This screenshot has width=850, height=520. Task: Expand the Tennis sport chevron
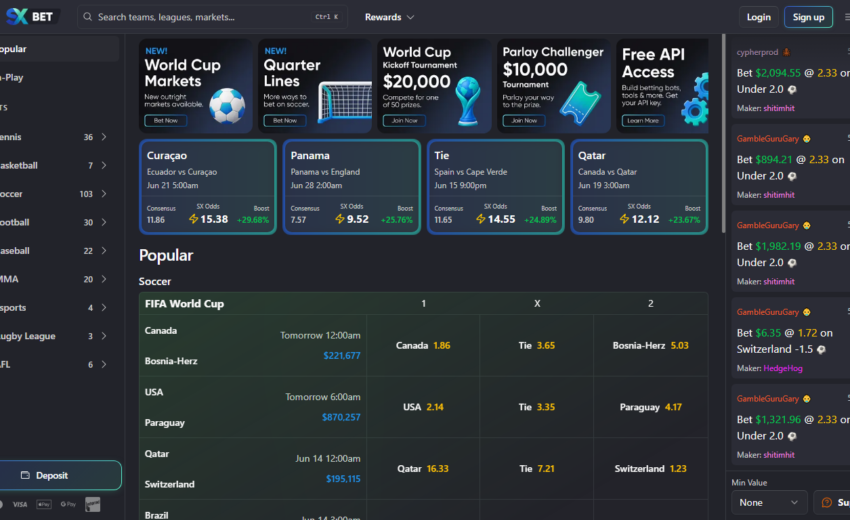104,137
